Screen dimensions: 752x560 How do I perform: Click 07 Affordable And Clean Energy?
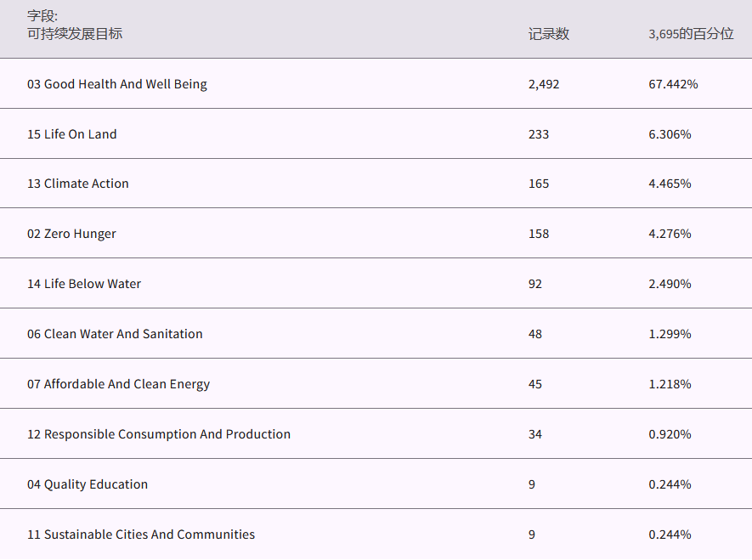[x=118, y=384]
